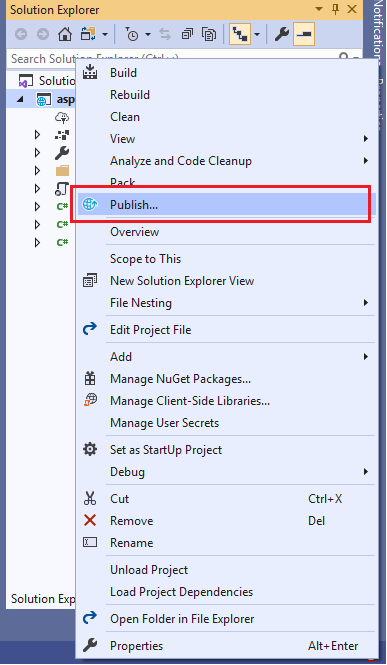Click the wrench icon beside Properties menu entry
This screenshot has width=387, height=665.
tap(90, 645)
